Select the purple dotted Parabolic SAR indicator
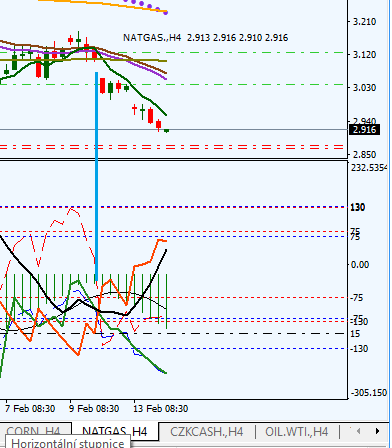 click(145, 6)
